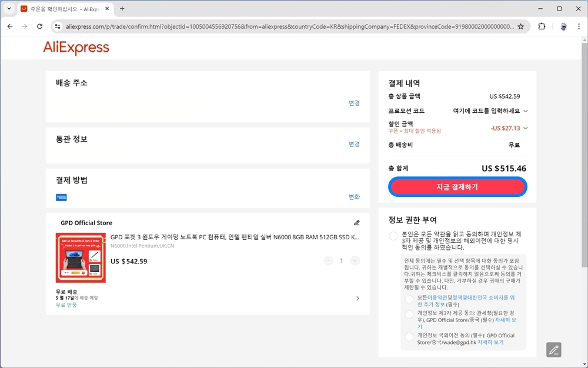Screen dimensions: 588x368
Task: Change shipping address via 변경 link
Action: [x=354, y=103]
